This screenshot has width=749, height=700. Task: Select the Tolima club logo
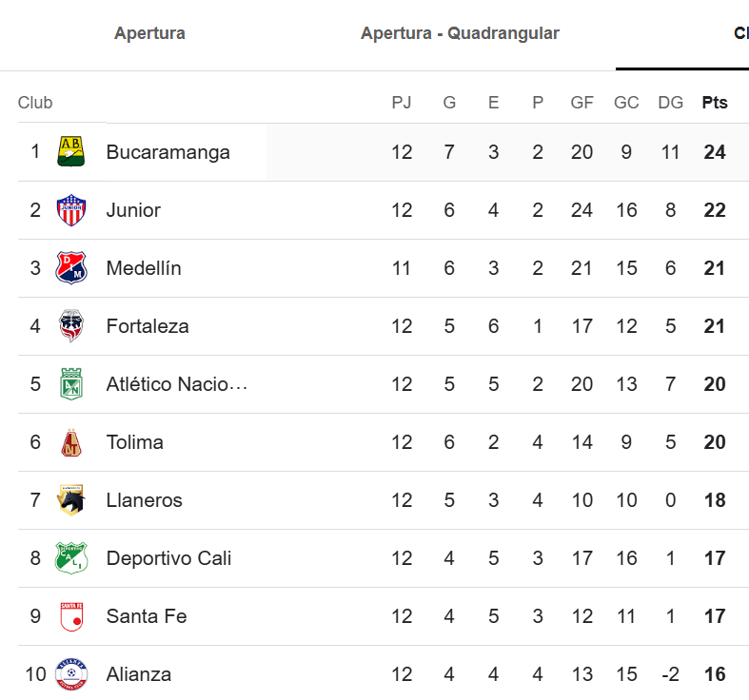(x=71, y=442)
